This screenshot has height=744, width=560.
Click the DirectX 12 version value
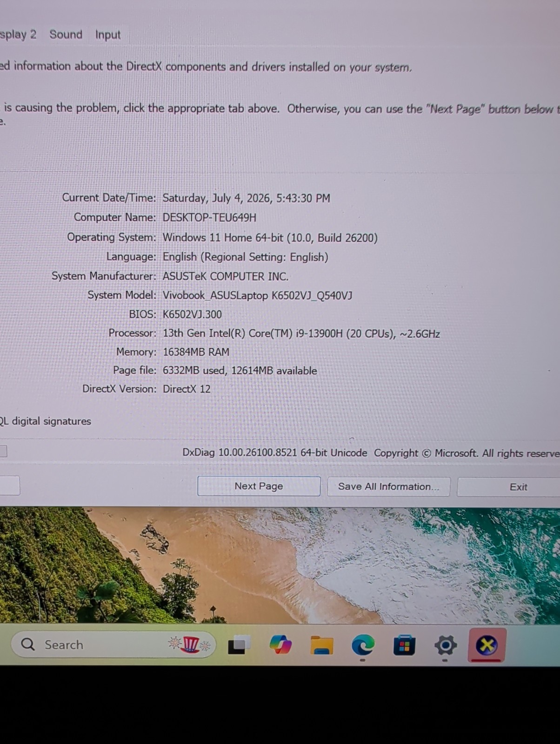click(187, 389)
